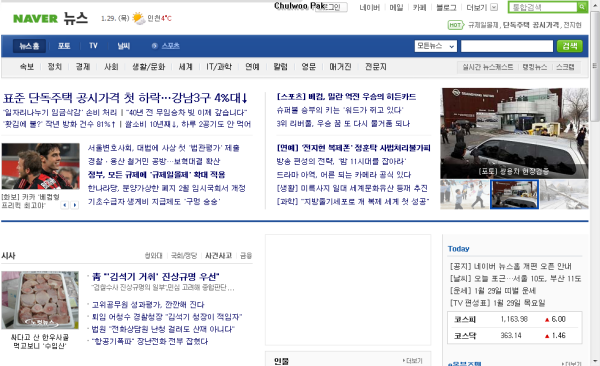This screenshot has height=366, width=600.
Task: Select the 세계 category
Action: point(186,67)
